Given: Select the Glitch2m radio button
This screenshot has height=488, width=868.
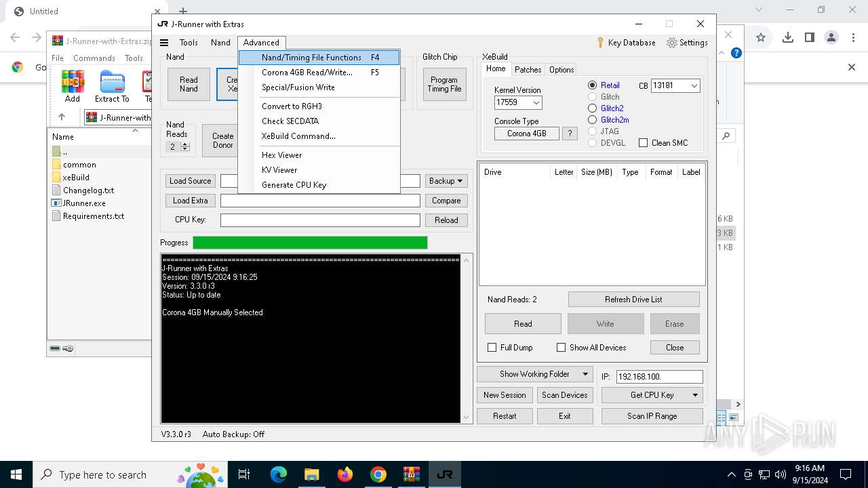Looking at the screenshot, I should [593, 120].
